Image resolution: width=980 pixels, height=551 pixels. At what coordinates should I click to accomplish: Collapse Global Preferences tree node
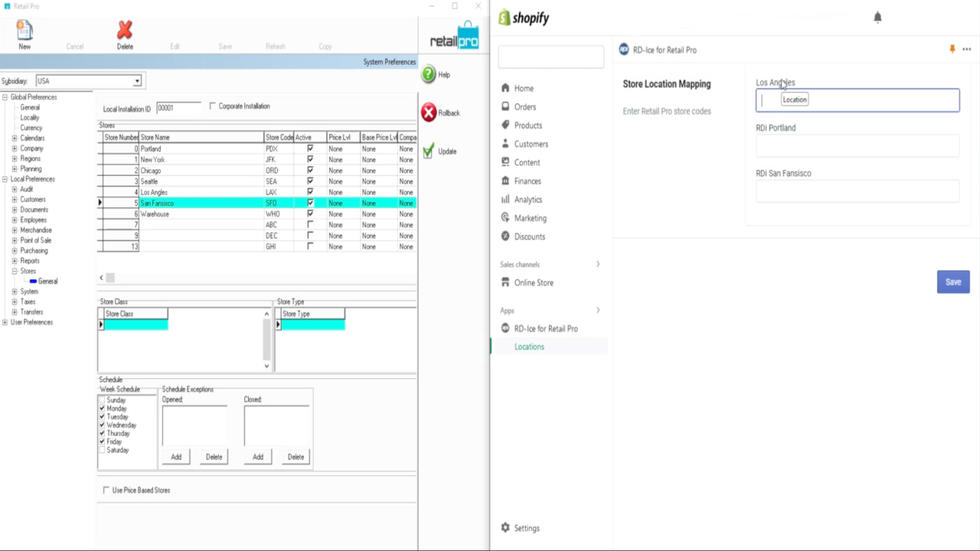pos(5,97)
